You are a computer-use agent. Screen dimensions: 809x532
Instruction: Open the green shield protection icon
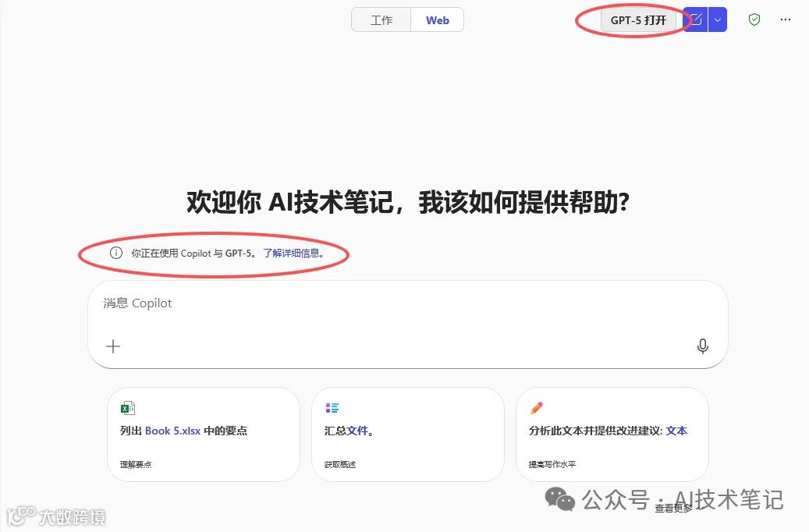pos(754,20)
